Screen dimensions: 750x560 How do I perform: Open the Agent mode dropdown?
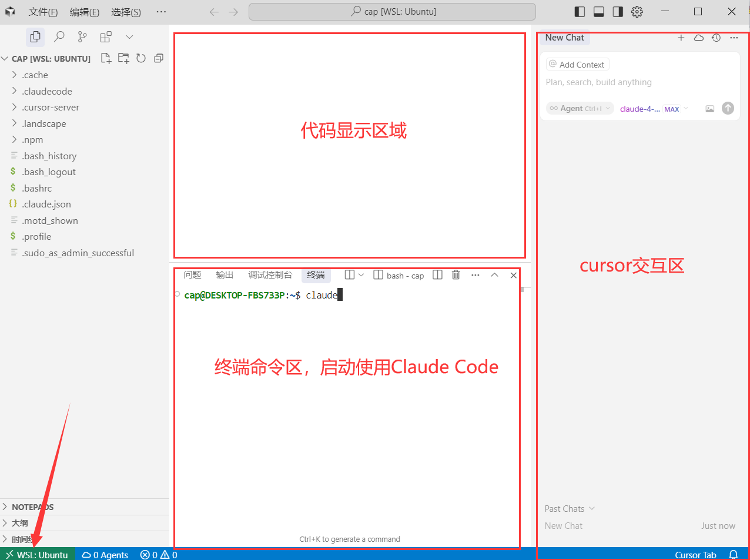[580, 109]
